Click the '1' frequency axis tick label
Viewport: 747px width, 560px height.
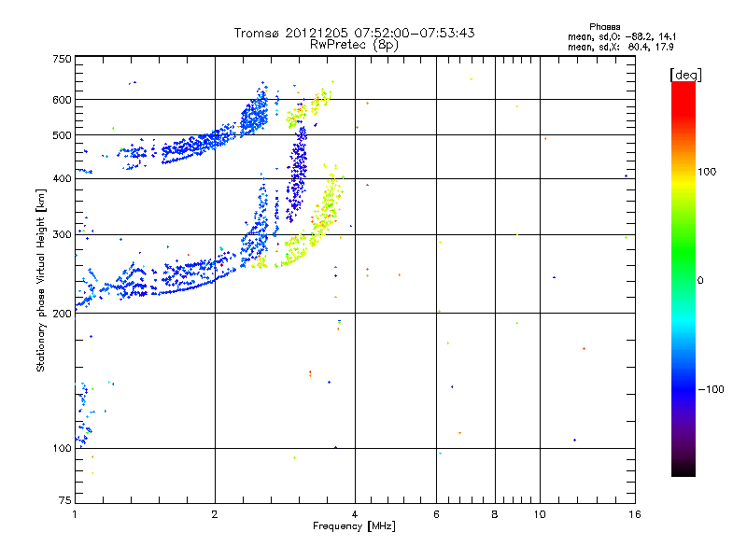click(76, 514)
